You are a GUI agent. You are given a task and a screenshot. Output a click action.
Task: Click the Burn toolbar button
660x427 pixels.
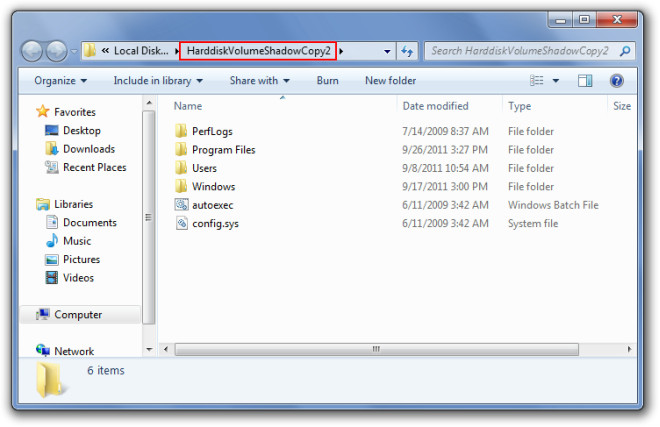click(x=327, y=80)
